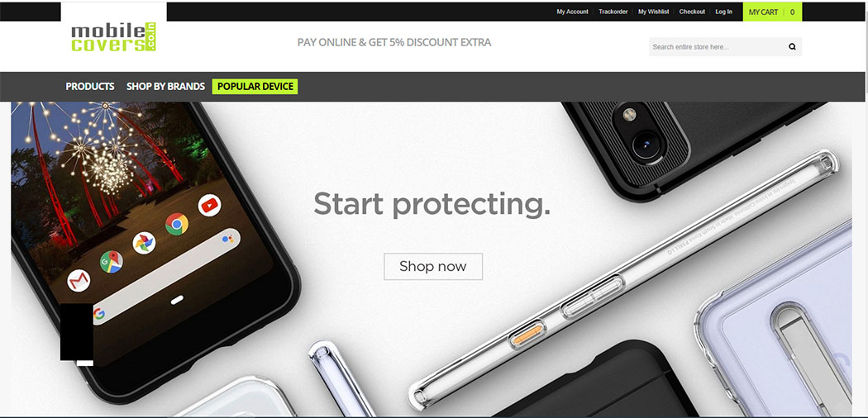The width and height of the screenshot is (868, 418).
Task: Click the YouTube icon on the phone screen
Action: pyautogui.click(x=210, y=206)
